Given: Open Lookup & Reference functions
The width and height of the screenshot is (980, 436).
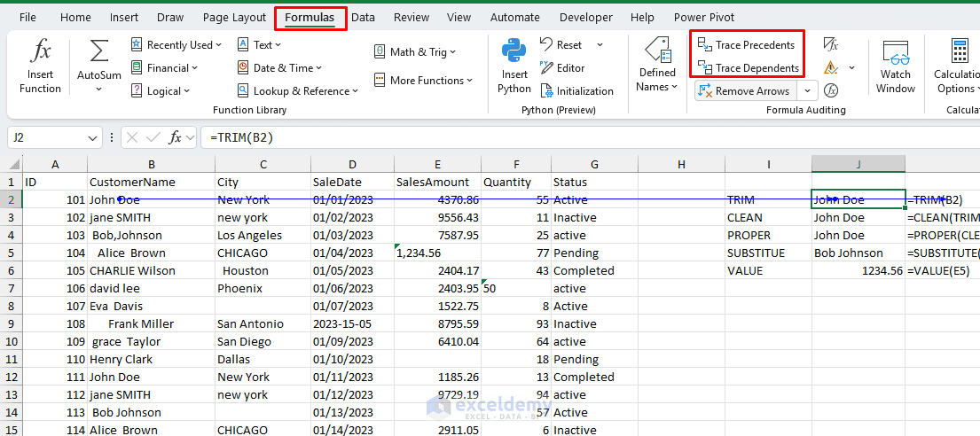Looking at the screenshot, I should coord(297,91).
